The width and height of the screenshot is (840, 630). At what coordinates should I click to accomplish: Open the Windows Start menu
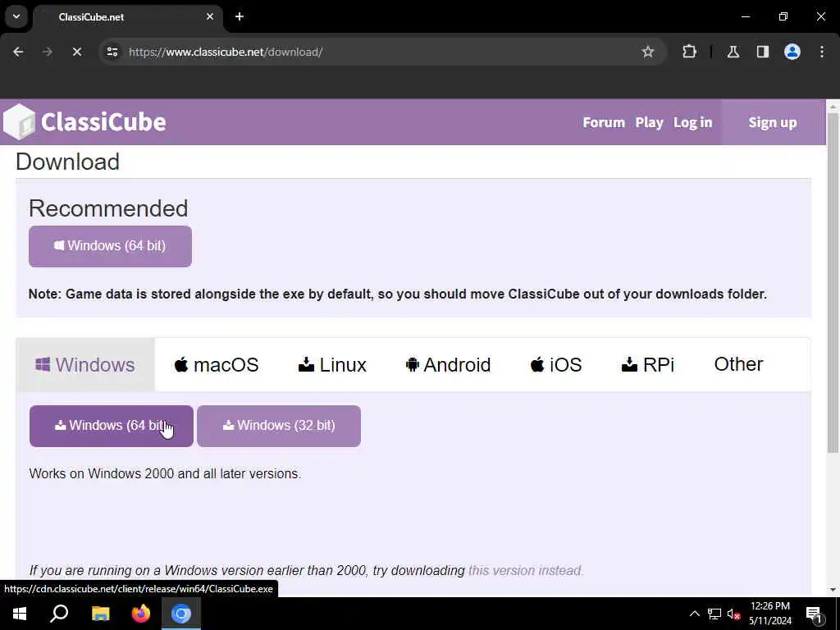[x=20, y=614]
